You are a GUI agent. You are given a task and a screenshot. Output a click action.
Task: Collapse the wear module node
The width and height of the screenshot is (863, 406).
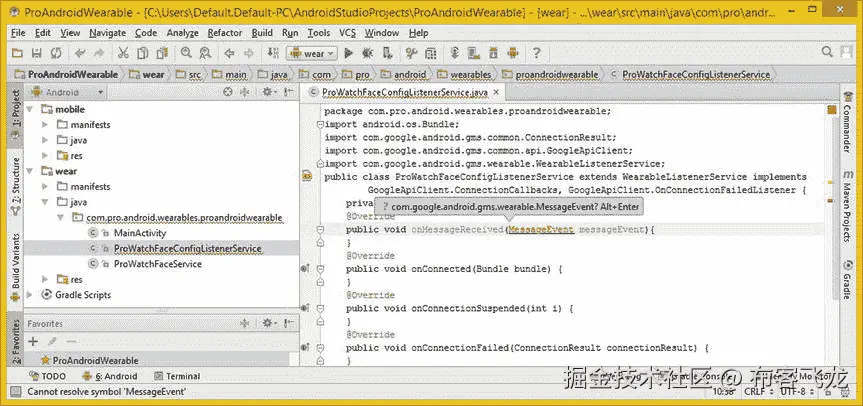[x=30, y=171]
